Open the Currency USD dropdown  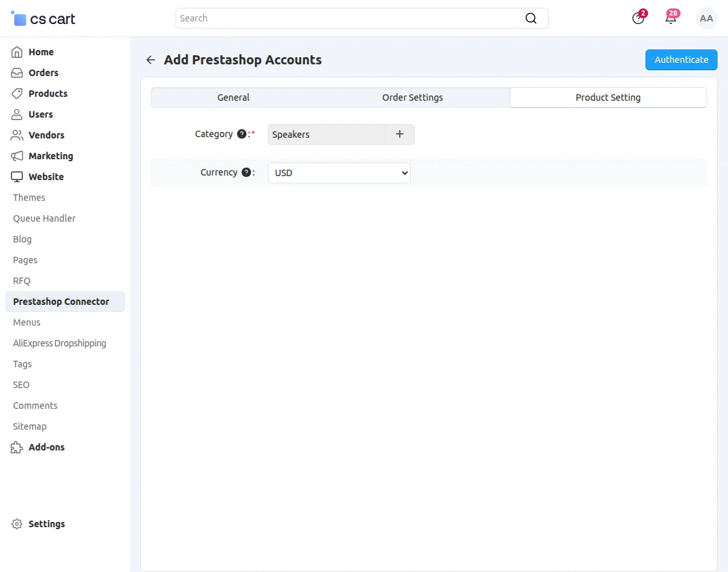click(x=339, y=173)
